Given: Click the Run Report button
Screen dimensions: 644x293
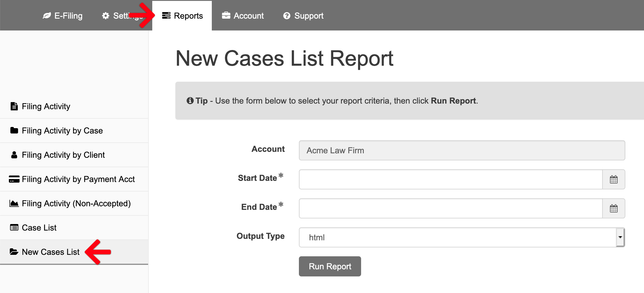Looking at the screenshot, I should (330, 266).
